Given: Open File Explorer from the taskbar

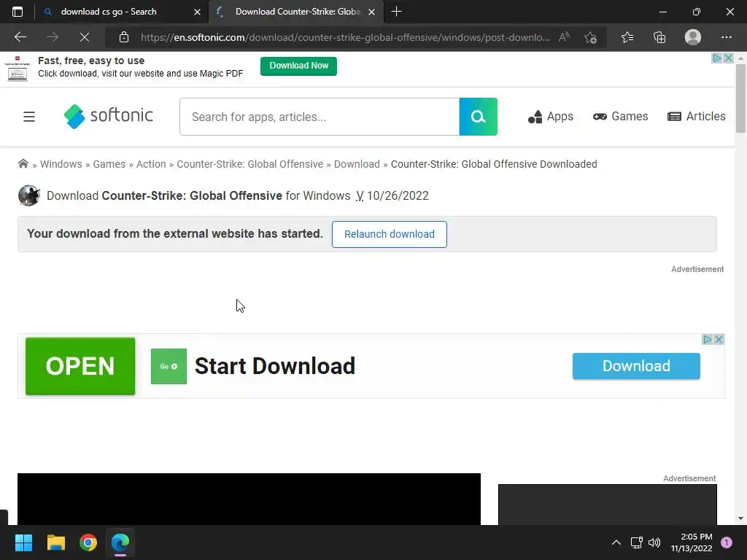Looking at the screenshot, I should (55, 542).
